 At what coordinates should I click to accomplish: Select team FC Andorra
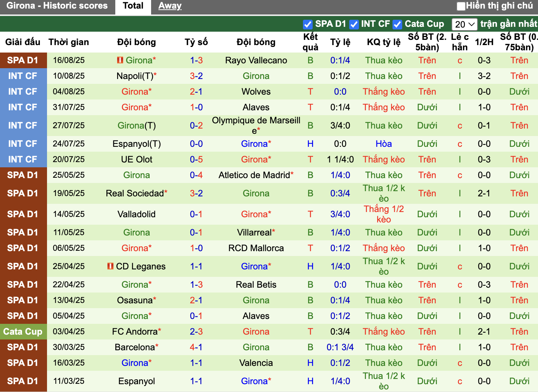tap(135, 332)
